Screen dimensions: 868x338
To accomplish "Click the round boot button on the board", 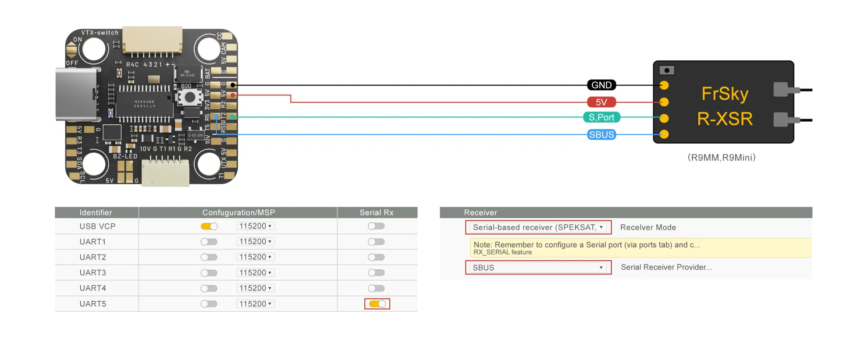I will coord(190,97).
